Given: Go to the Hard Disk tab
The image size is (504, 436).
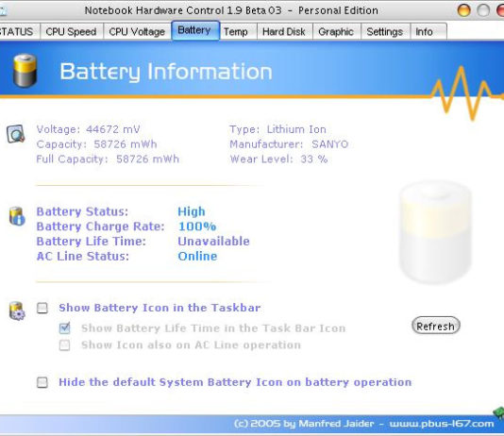Looking at the screenshot, I should 284,32.
